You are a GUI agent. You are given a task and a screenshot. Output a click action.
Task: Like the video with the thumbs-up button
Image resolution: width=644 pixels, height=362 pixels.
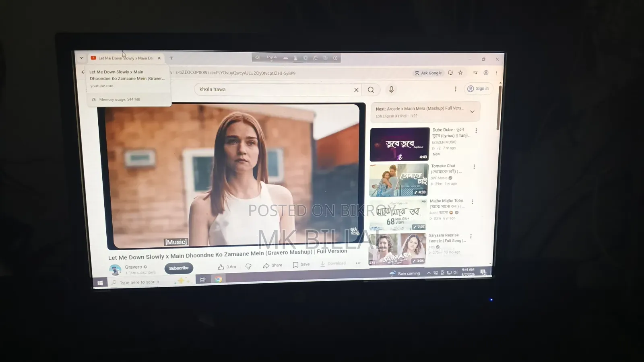(227, 267)
